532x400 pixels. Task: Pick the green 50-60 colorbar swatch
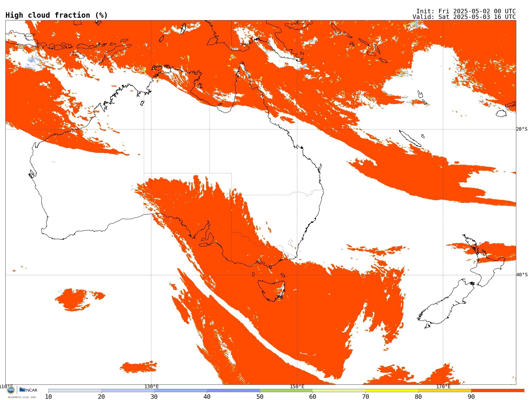click(286, 391)
